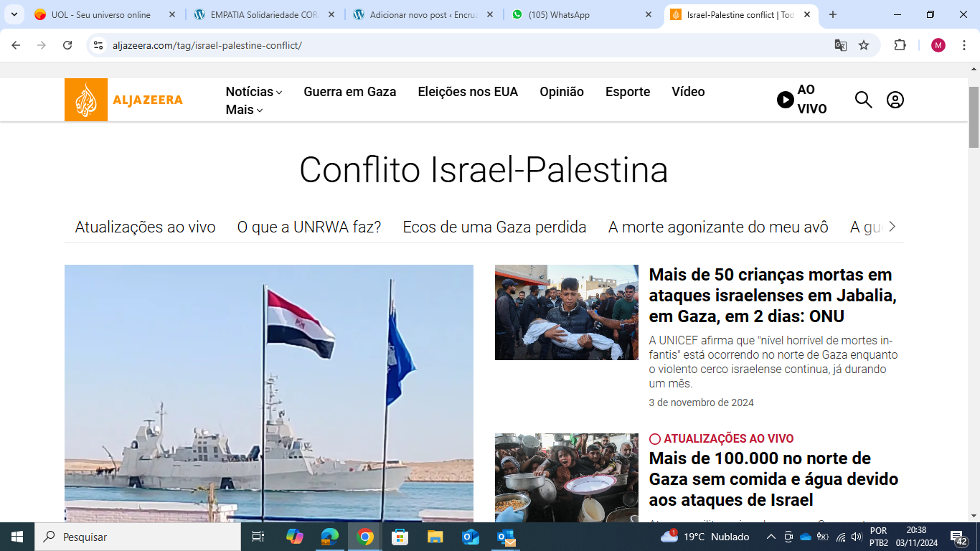Expand the Notícias dropdown menu

point(254,92)
